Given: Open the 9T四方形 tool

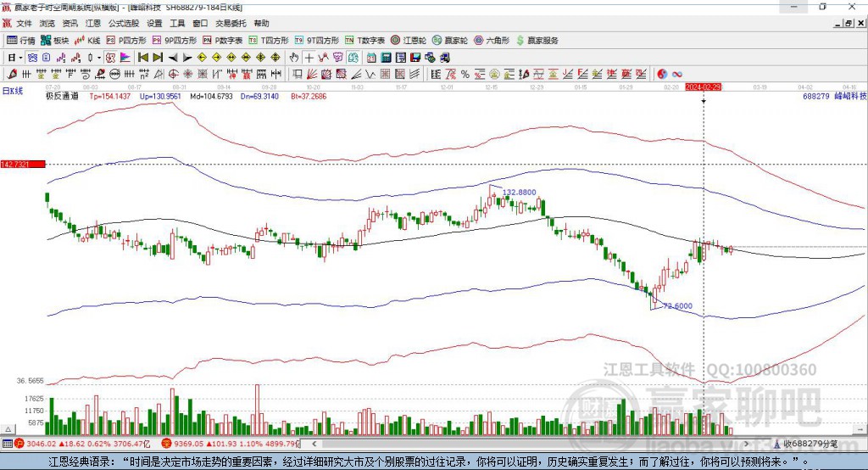Looking at the screenshot, I should tap(317, 41).
